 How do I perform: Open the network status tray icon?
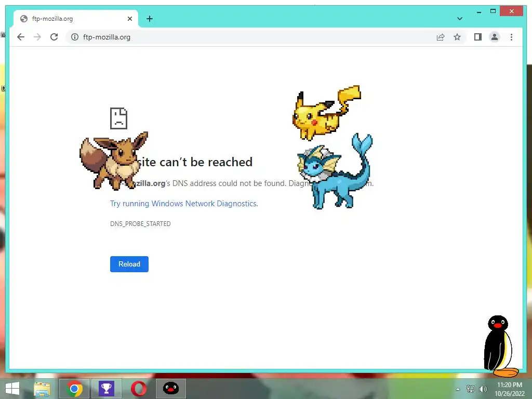[471, 389]
